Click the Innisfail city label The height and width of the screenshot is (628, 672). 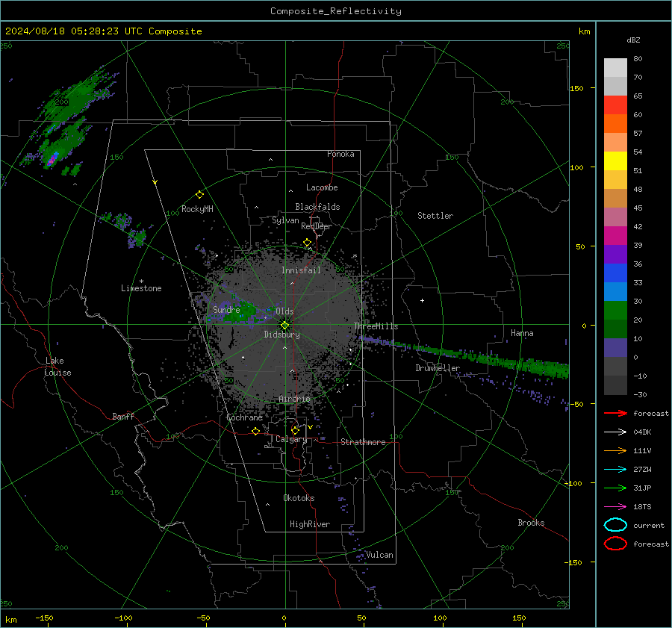(301, 270)
